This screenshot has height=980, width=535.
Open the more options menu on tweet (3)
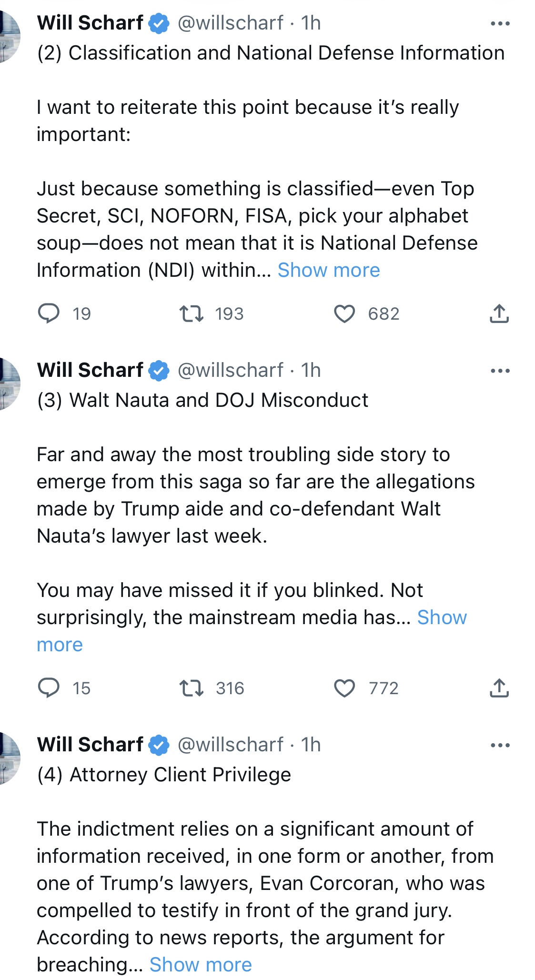click(500, 371)
